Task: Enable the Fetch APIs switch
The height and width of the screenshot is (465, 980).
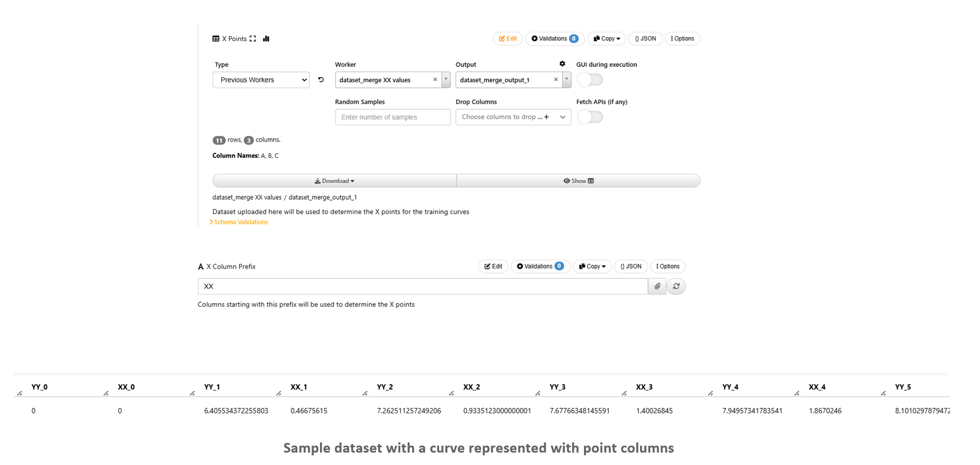Action: tap(590, 117)
